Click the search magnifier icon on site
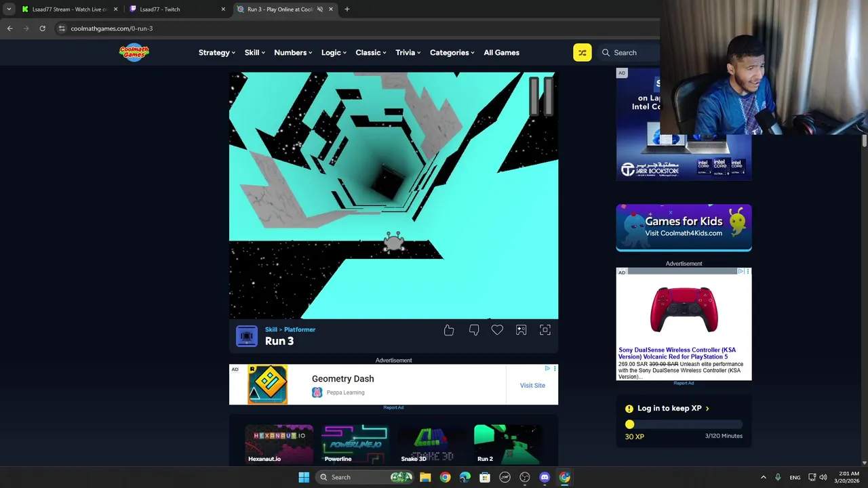The height and width of the screenshot is (488, 868). (x=606, y=52)
